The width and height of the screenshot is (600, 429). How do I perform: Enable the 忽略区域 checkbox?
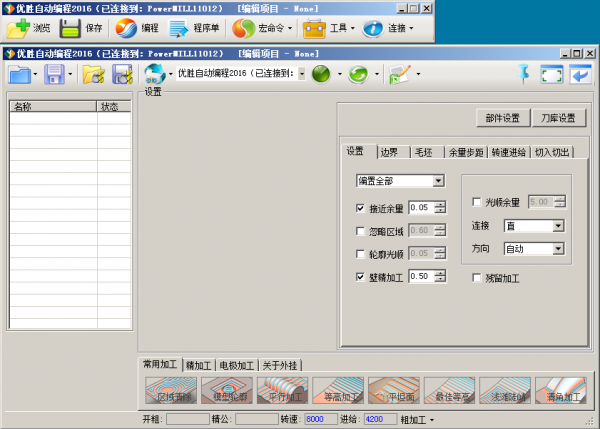[360, 231]
